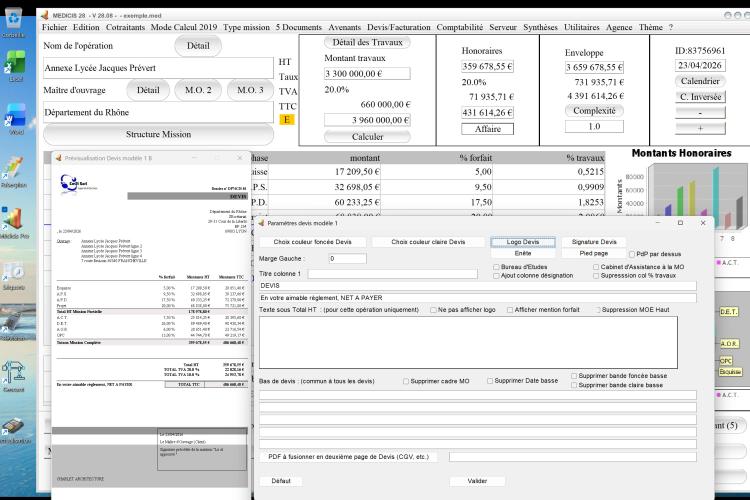The height and width of the screenshot is (500, 750).
Task: Enable Ne pas afficher logo checkbox
Action: (433, 310)
